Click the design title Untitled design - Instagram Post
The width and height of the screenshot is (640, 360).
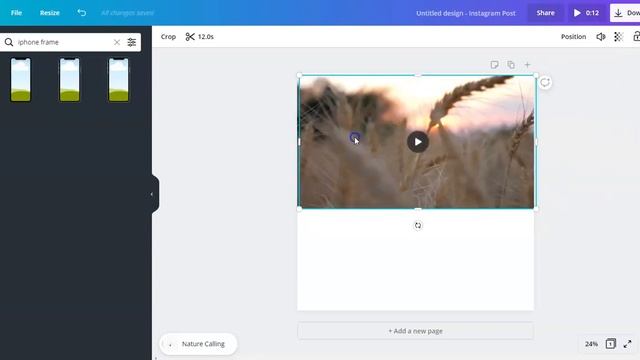point(466,13)
